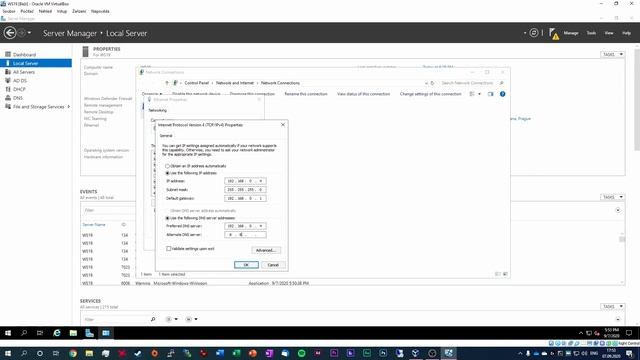Open guest taskbar Search
Image resolution: width=640 pixels, height=360 pixels.
click(x=24, y=333)
